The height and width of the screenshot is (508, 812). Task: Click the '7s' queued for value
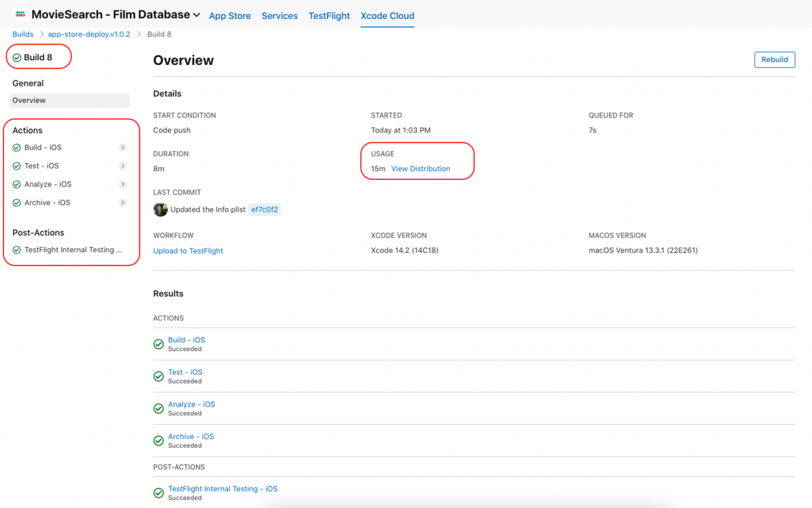(x=593, y=130)
